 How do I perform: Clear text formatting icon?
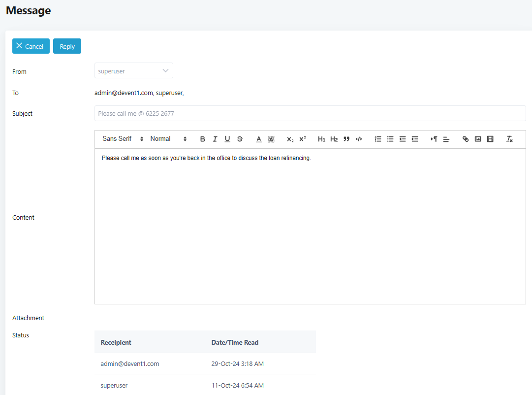point(510,139)
